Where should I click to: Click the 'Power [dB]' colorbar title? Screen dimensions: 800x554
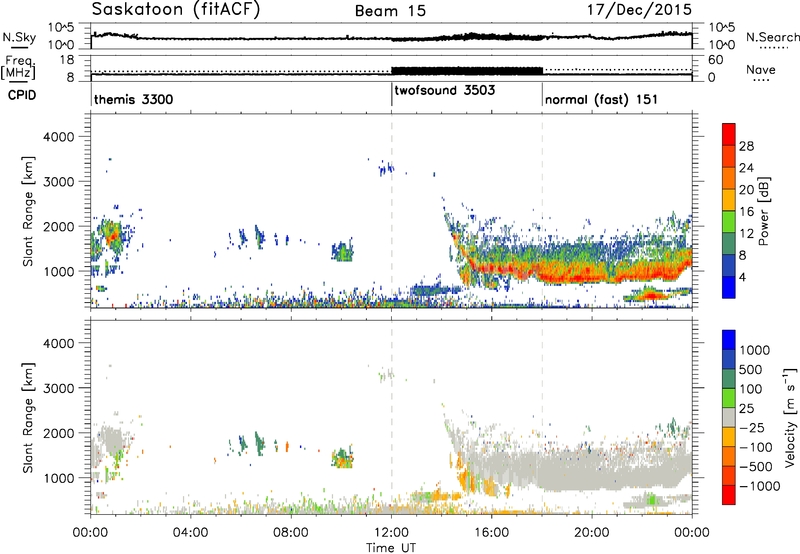(x=762, y=211)
